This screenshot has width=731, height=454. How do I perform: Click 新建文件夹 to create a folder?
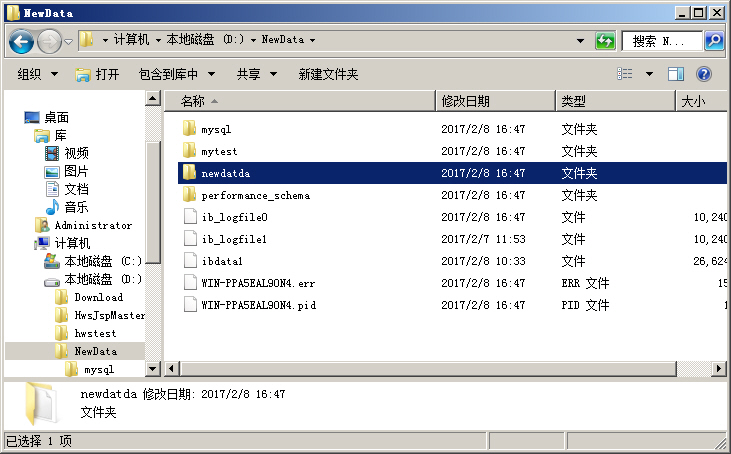pos(328,74)
